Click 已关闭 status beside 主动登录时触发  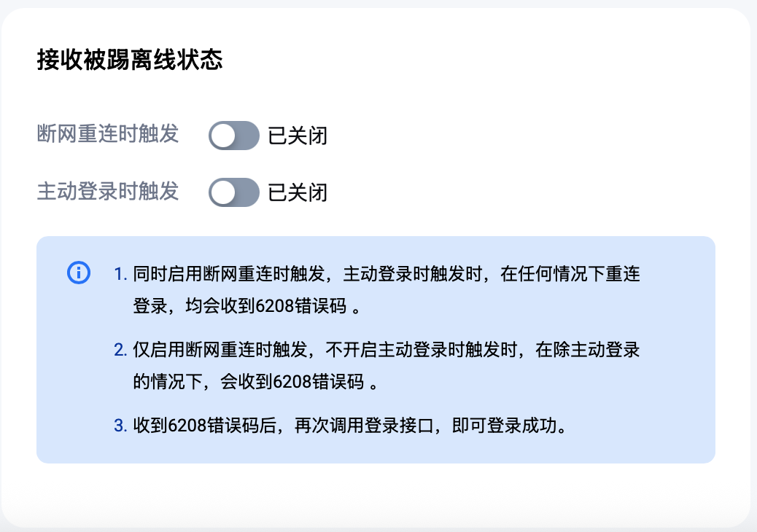(298, 192)
